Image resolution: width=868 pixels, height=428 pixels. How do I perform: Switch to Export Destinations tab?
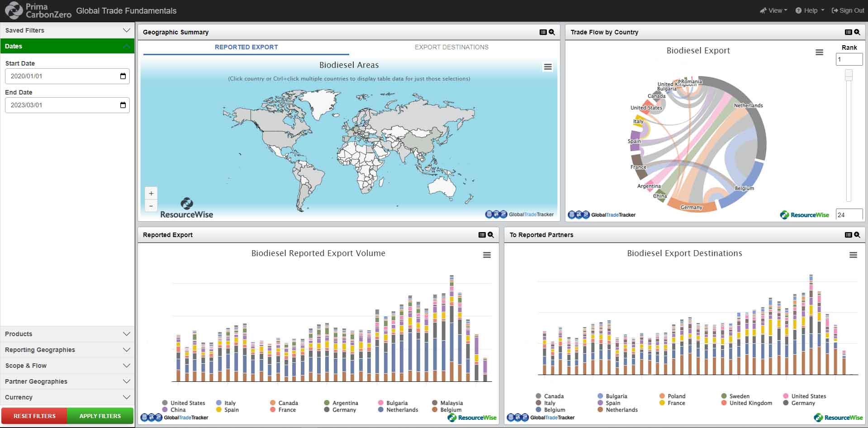tap(451, 47)
